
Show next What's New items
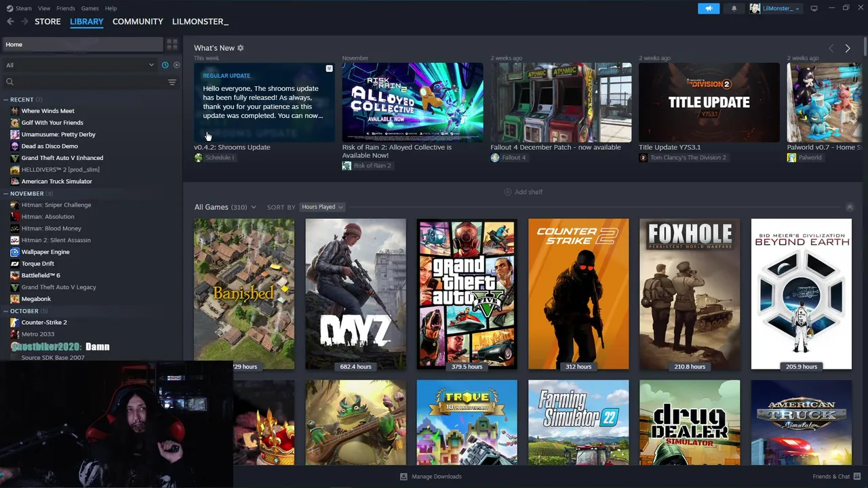point(848,48)
